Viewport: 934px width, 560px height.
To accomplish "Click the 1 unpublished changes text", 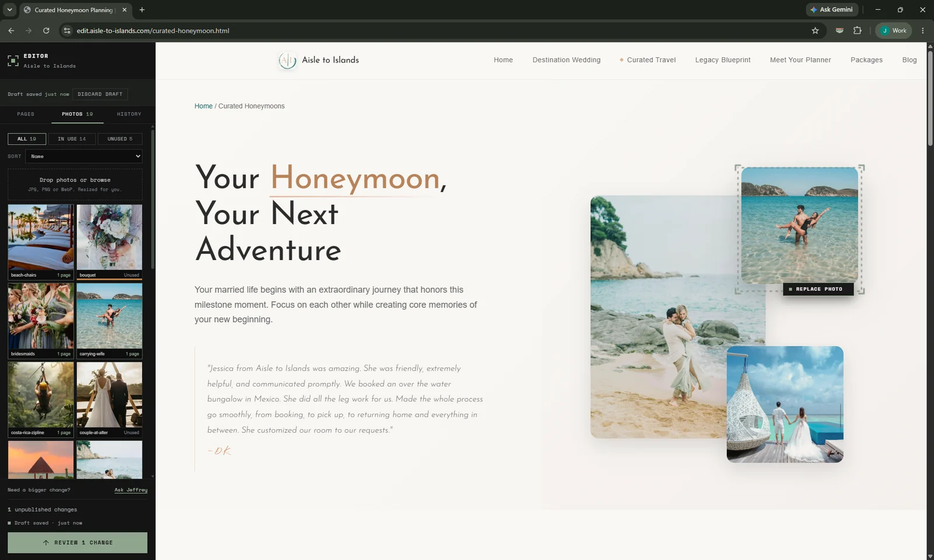I will pyautogui.click(x=42, y=510).
